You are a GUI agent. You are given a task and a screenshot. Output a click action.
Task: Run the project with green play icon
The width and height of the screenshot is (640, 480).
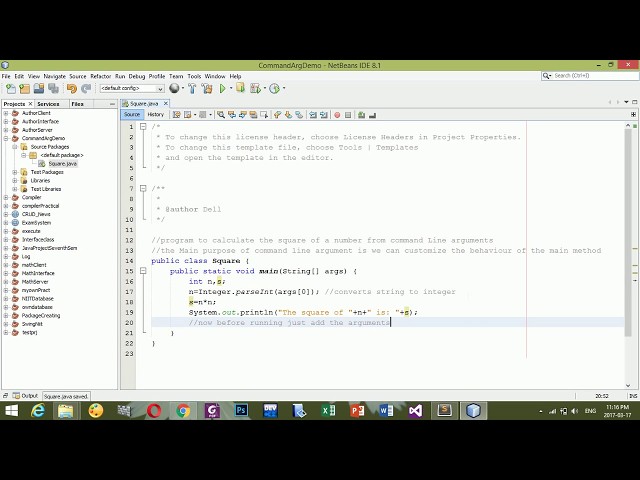coord(222,88)
